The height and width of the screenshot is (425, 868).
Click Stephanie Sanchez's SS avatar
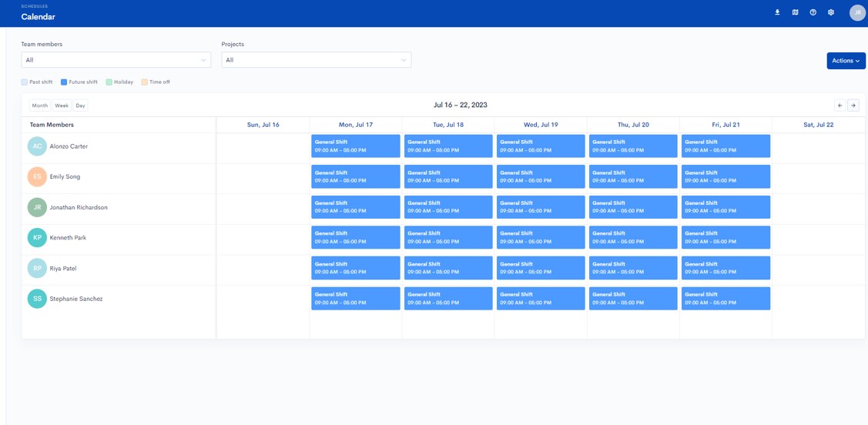pos(37,299)
